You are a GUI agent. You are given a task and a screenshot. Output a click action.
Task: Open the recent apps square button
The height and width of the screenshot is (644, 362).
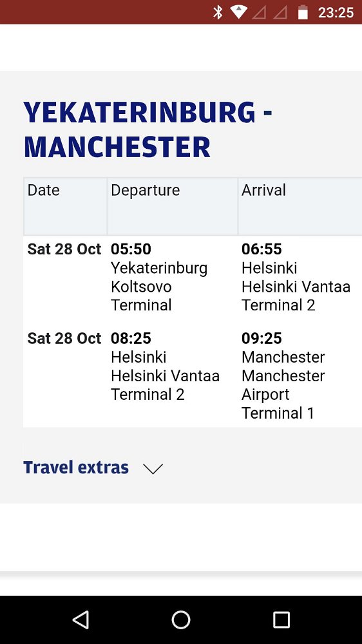click(281, 620)
